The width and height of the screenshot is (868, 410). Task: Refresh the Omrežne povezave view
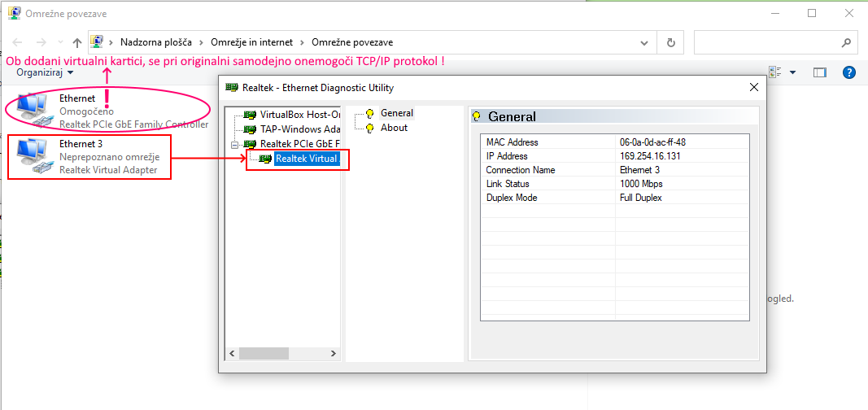(x=671, y=42)
